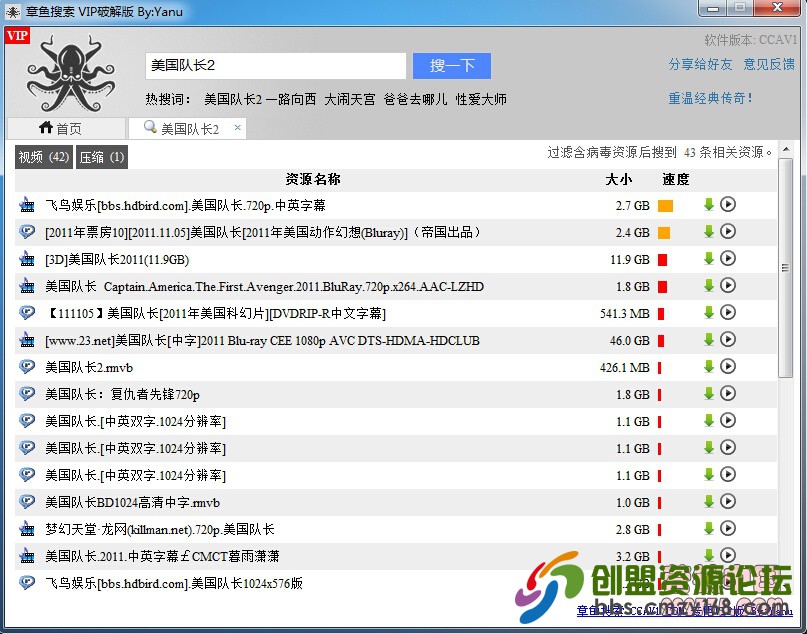Play the [3D]美国队长2011(11.9GB) file

coord(728,258)
